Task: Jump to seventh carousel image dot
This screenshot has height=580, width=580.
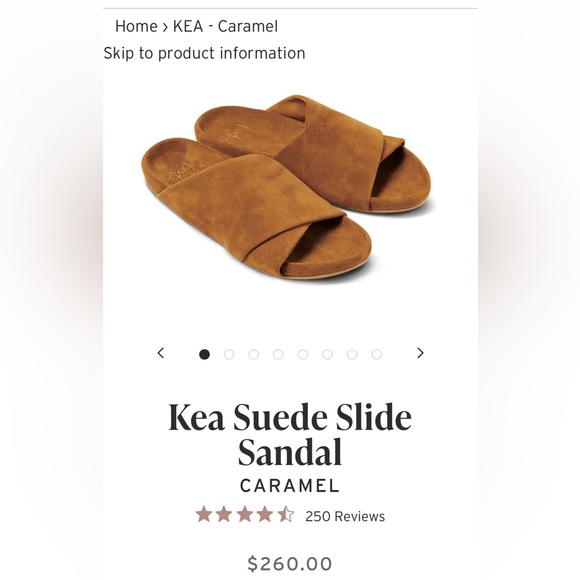Action: [352, 354]
